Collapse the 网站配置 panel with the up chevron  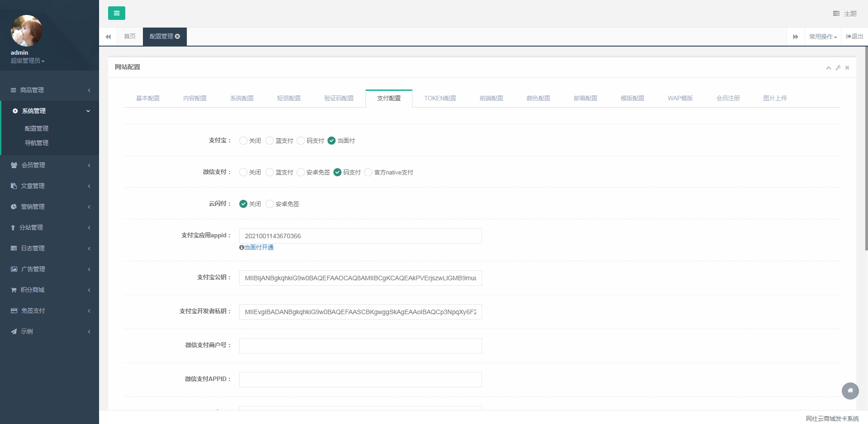pyautogui.click(x=828, y=68)
